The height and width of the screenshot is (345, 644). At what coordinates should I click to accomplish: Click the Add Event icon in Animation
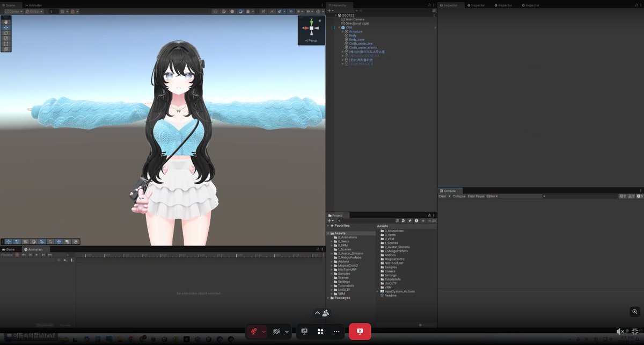click(71, 260)
